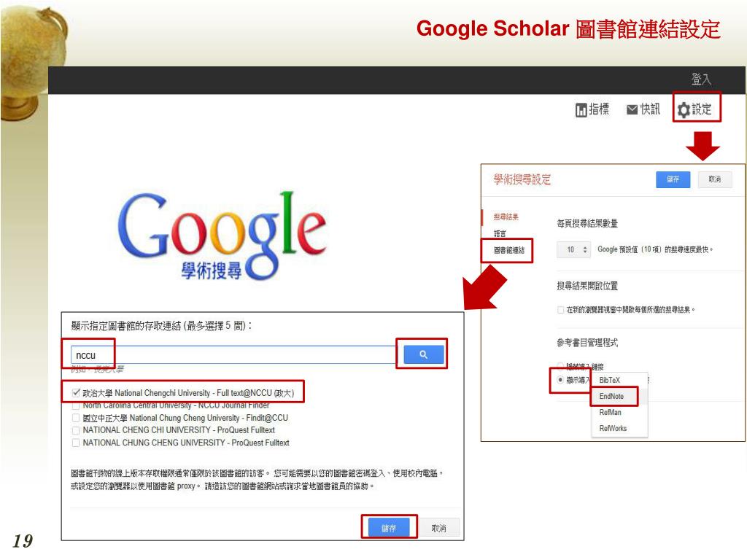Click the Google 學術搜尋 logo
Image resolution: width=747 pixels, height=560 pixels.
[x=222, y=236]
